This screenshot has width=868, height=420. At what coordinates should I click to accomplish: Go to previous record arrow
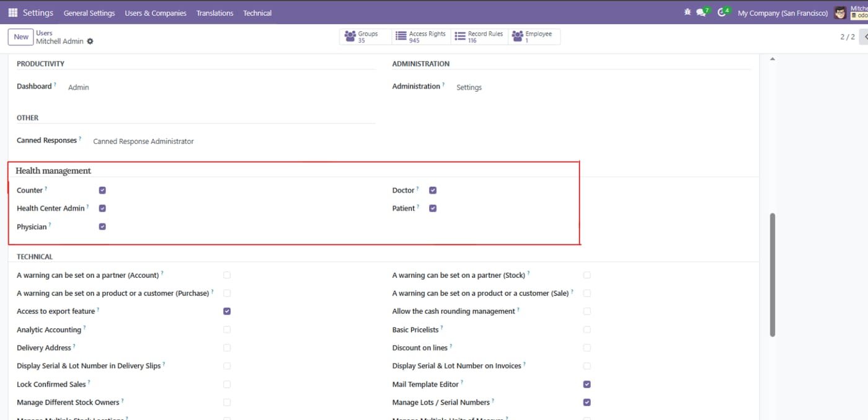click(865, 37)
